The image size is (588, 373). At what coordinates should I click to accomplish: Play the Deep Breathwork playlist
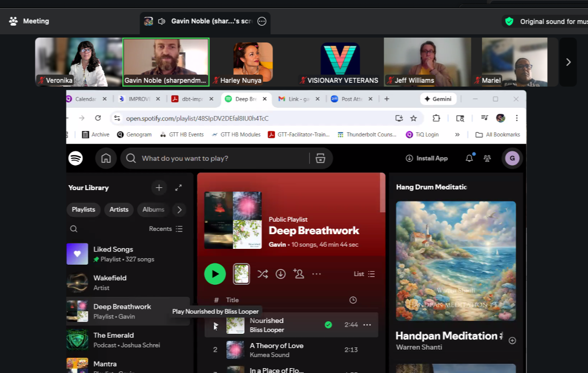click(x=215, y=274)
